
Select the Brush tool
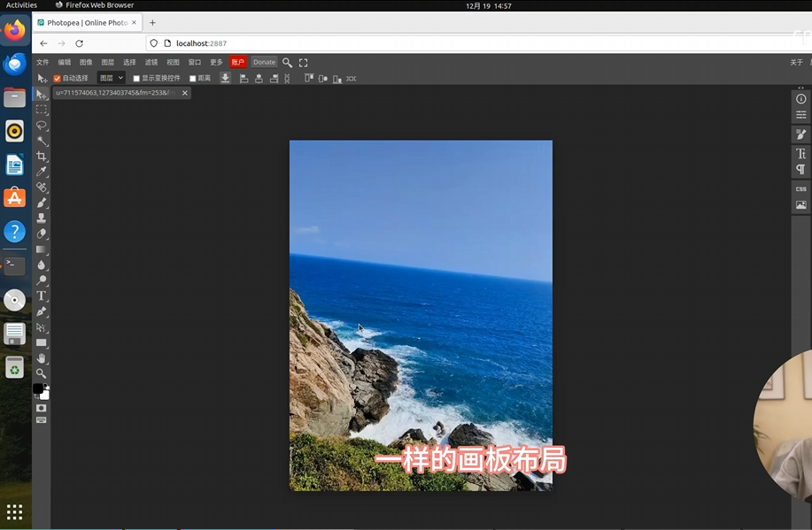coord(42,203)
